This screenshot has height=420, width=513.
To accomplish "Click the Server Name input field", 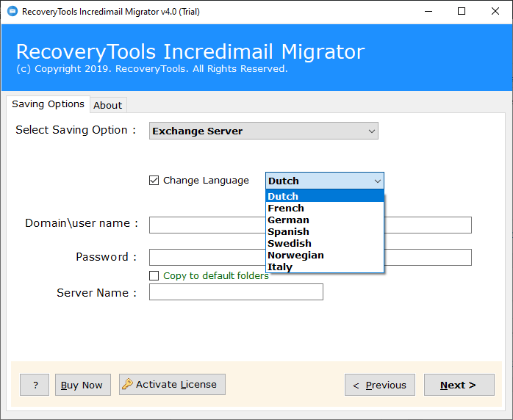I will [x=236, y=292].
